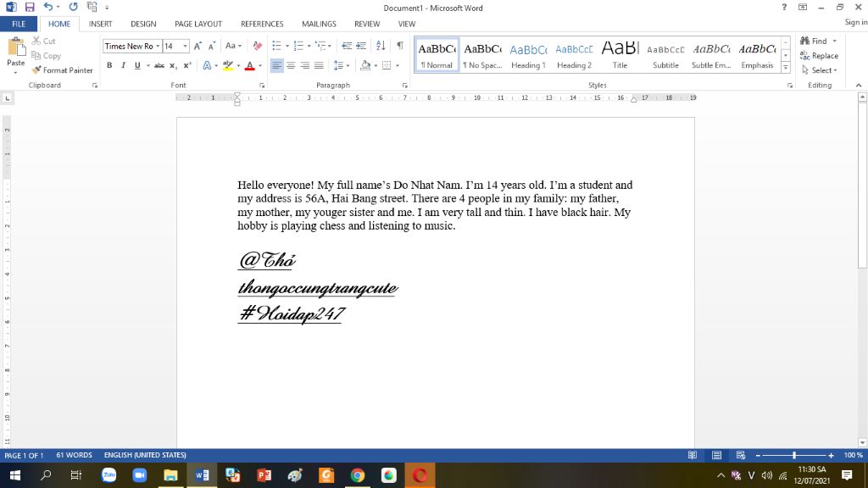Apply strikethrough formatting
Image resolution: width=868 pixels, height=488 pixels.
tap(159, 65)
